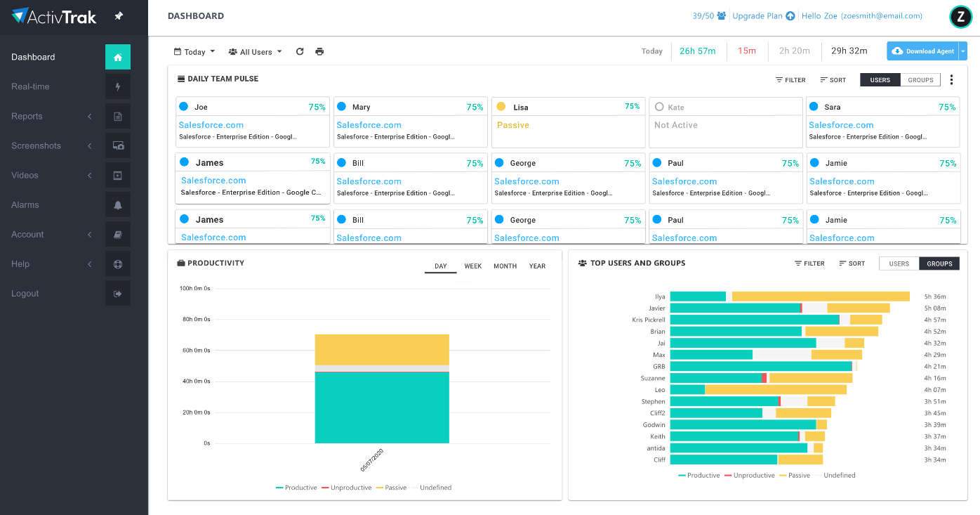Screen dimensions: 980x515
Task: Click the Logout exit icon
Action: [x=118, y=294]
